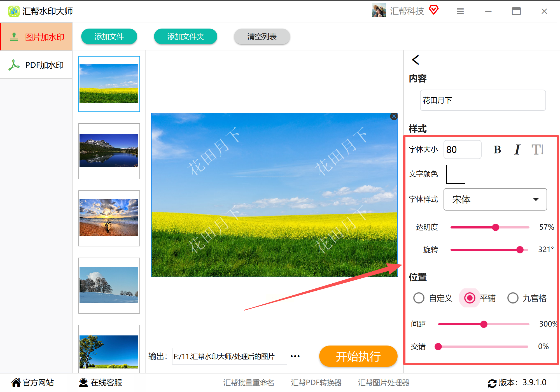Image resolution: width=560 pixels, height=392 pixels.
Task: Open the white text color swatch
Action: click(456, 174)
